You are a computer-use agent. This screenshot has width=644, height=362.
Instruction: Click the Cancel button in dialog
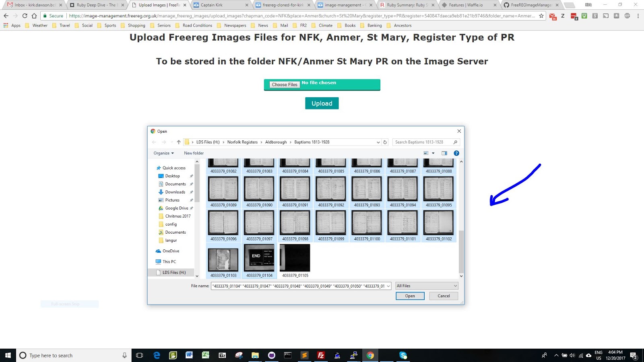click(x=444, y=296)
